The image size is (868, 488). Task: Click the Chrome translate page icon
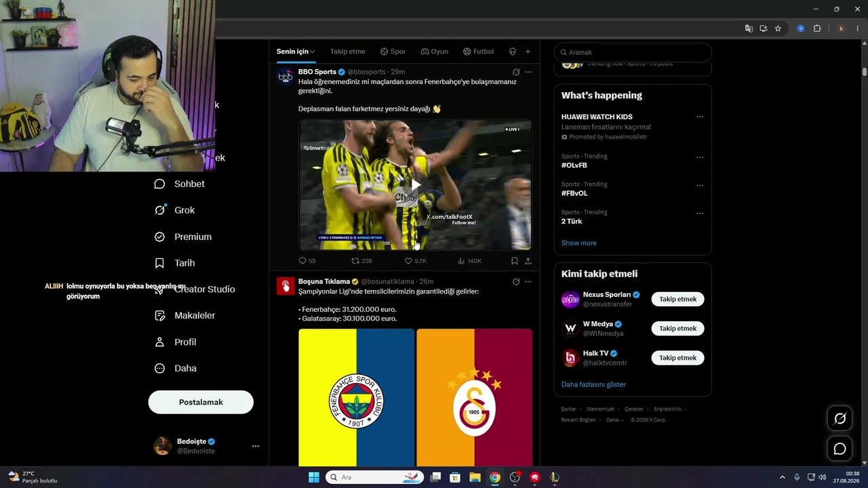tap(749, 28)
